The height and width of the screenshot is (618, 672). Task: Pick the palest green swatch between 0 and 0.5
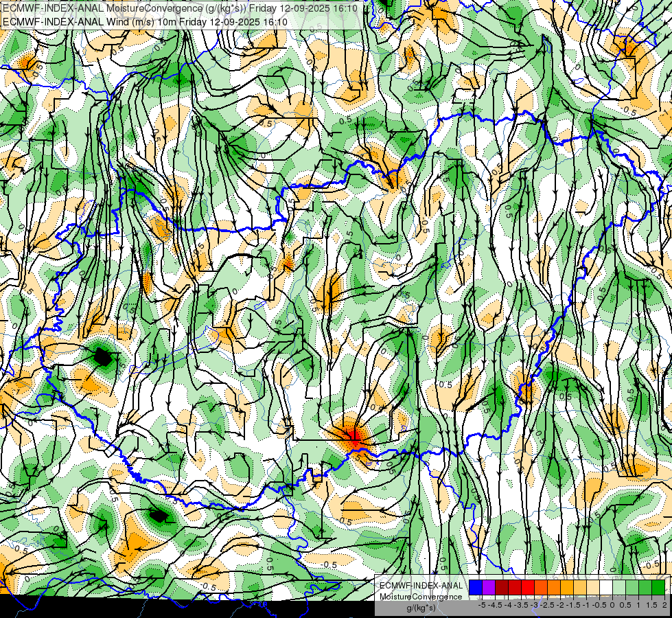619,587
